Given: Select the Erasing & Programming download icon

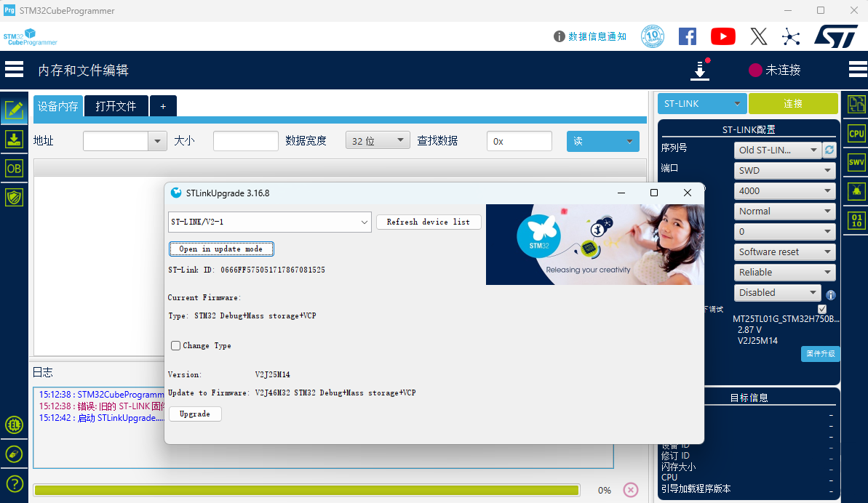Looking at the screenshot, I should [14, 140].
